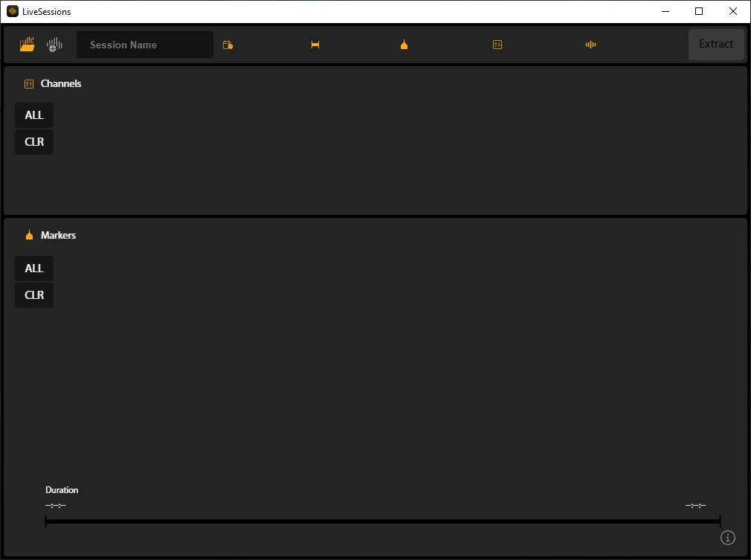
Task: Click the Extract button
Action: [x=716, y=44]
